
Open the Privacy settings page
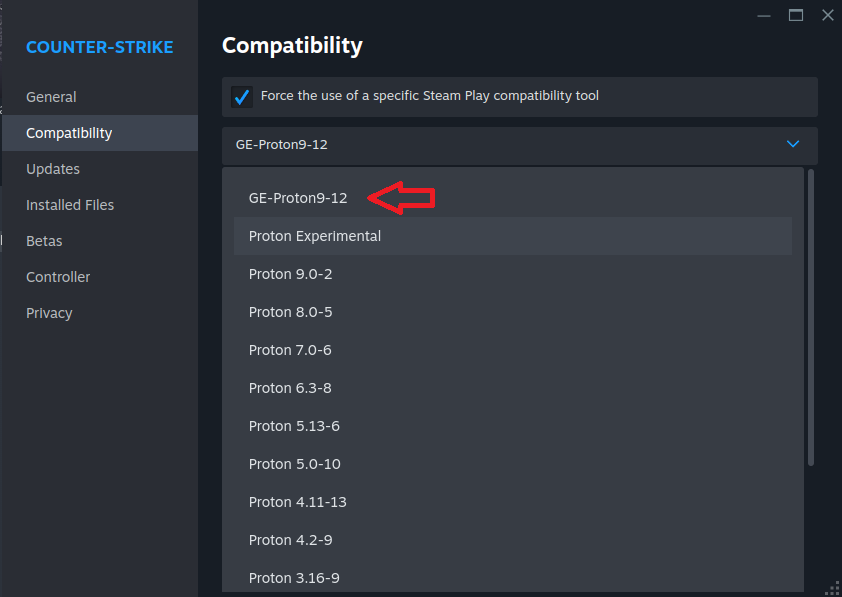[49, 313]
